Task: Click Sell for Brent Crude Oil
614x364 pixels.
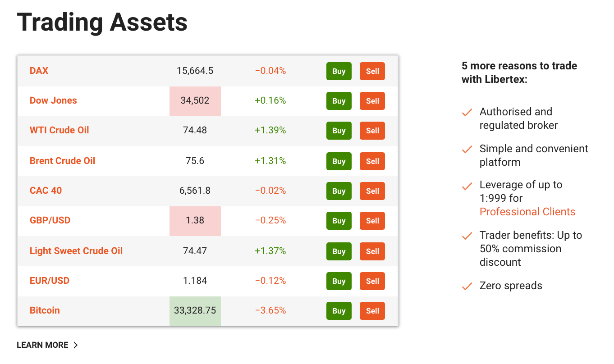Action: [x=372, y=161]
